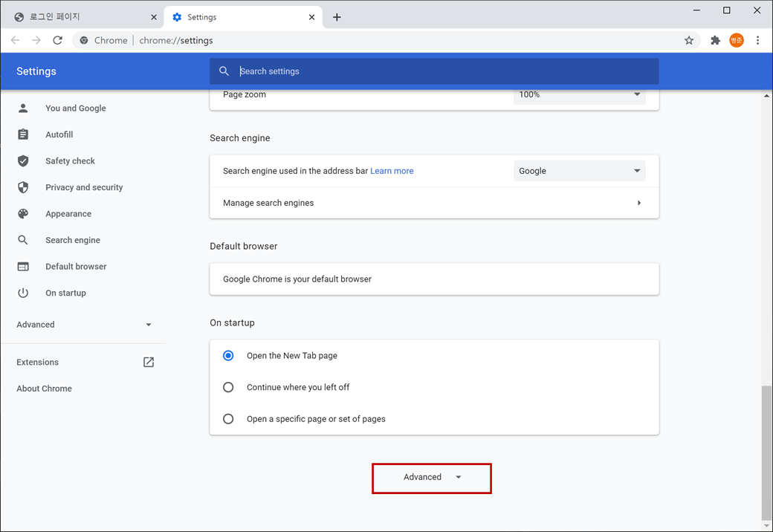Click the "Page zoom" label

tap(245, 94)
